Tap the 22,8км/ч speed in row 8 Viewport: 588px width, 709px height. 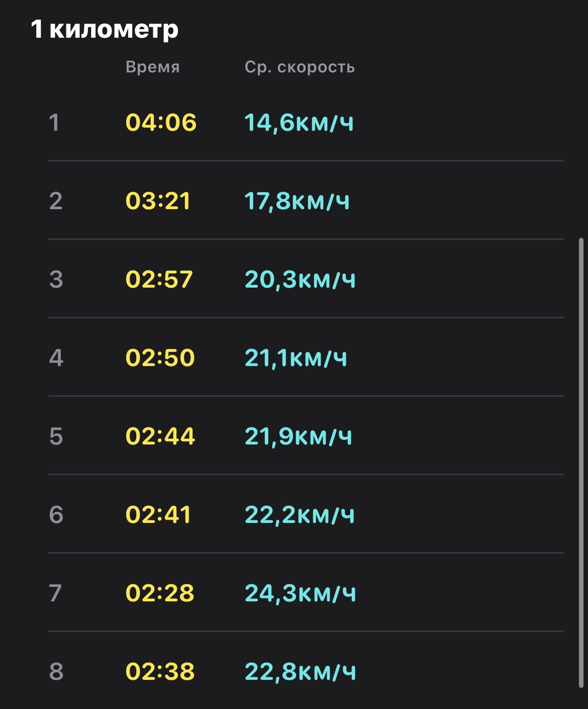[301, 672]
